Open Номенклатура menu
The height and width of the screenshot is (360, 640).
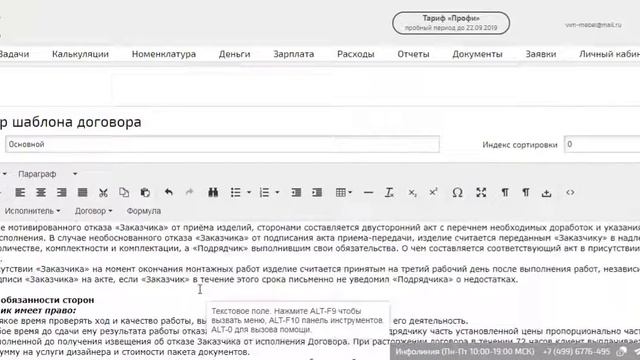[x=164, y=54]
